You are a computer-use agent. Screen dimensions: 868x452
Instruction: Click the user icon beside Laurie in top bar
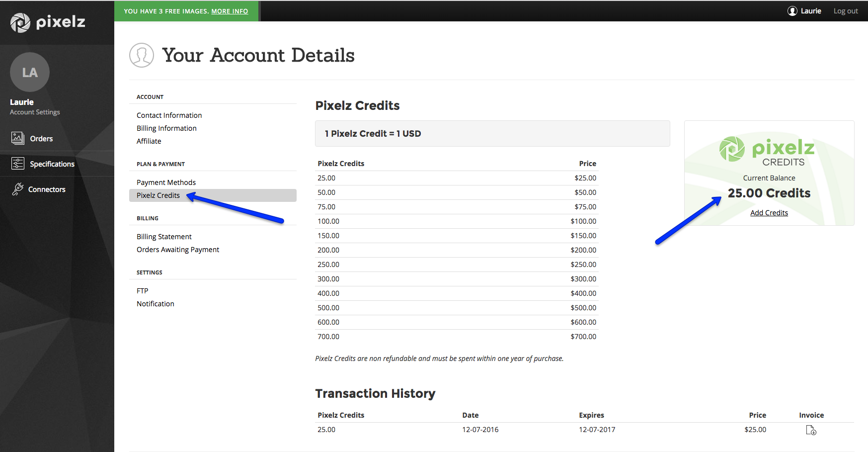[x=792, y=11]
